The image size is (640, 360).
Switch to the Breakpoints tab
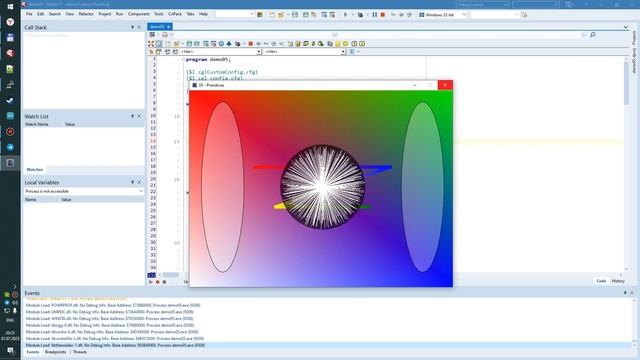(56, 352)
